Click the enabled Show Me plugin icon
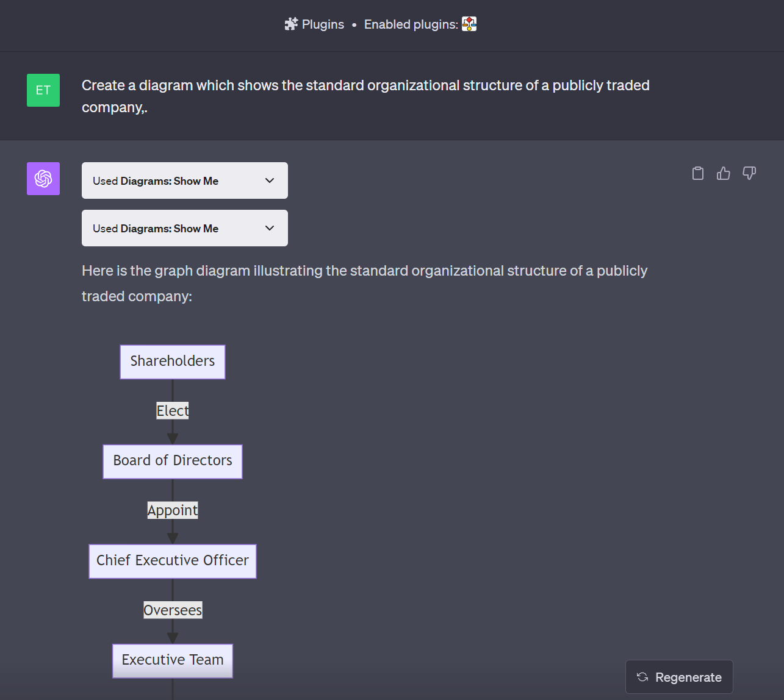Screen dimensions: 784x700 coord(469,24)
